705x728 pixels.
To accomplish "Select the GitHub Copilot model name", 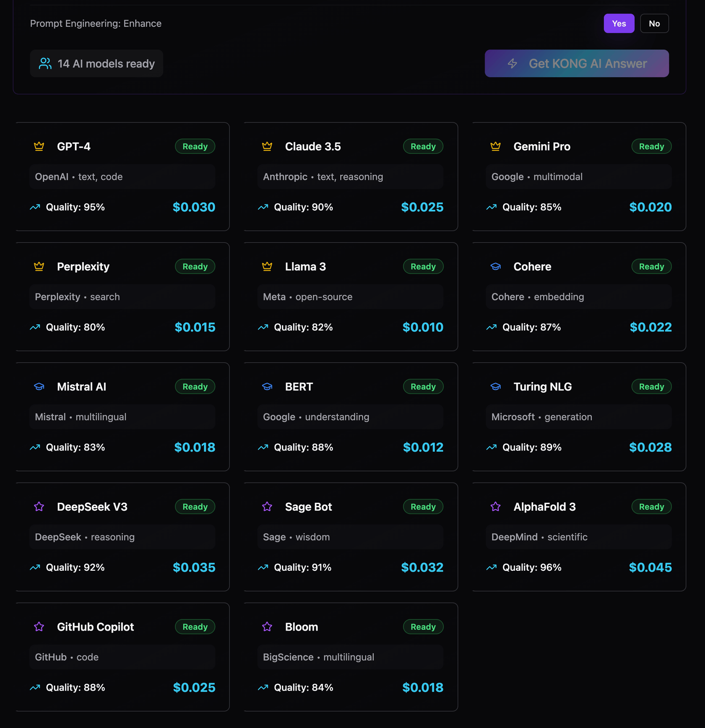I will click(x=95, y=627).
